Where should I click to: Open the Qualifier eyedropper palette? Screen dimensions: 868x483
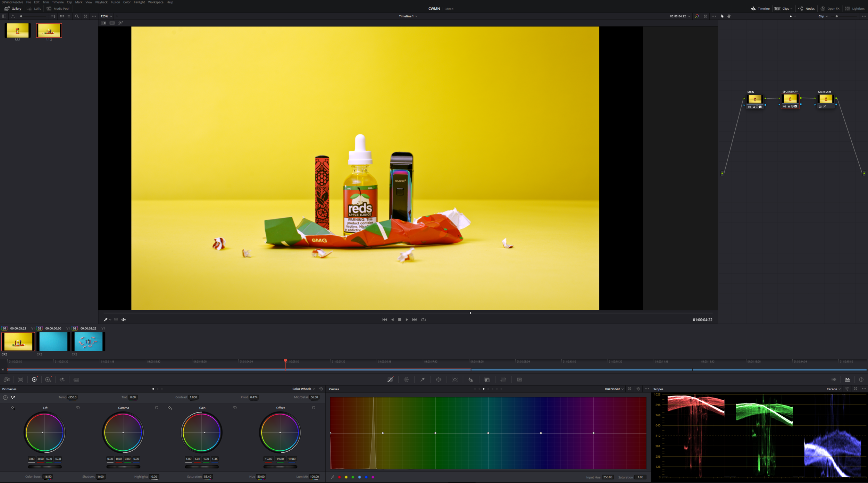pyautogui.click(x=423, y=380)
